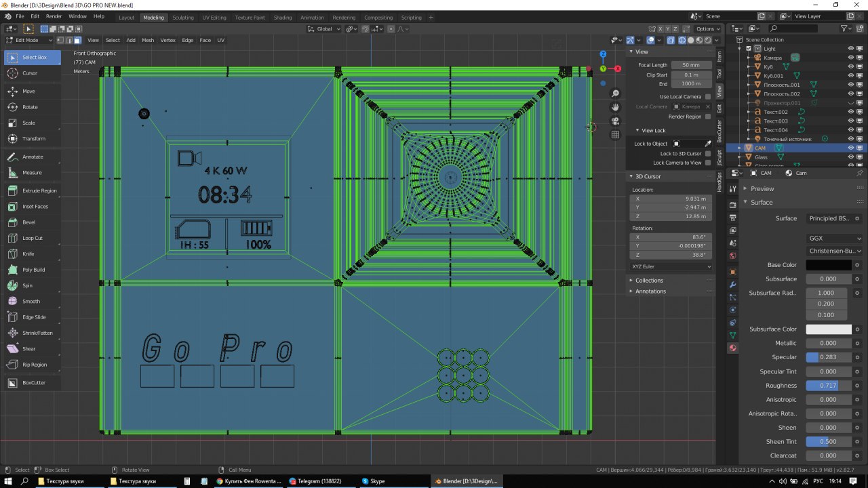Pick the Knife tool
This screenshot has height=488, width=868.
(x=32, y=253)
